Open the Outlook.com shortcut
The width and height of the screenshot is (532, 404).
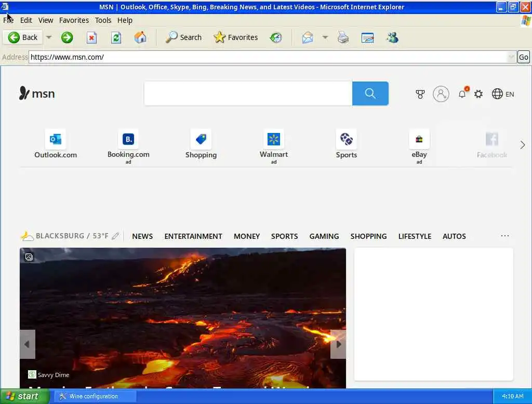click(56, 144)
